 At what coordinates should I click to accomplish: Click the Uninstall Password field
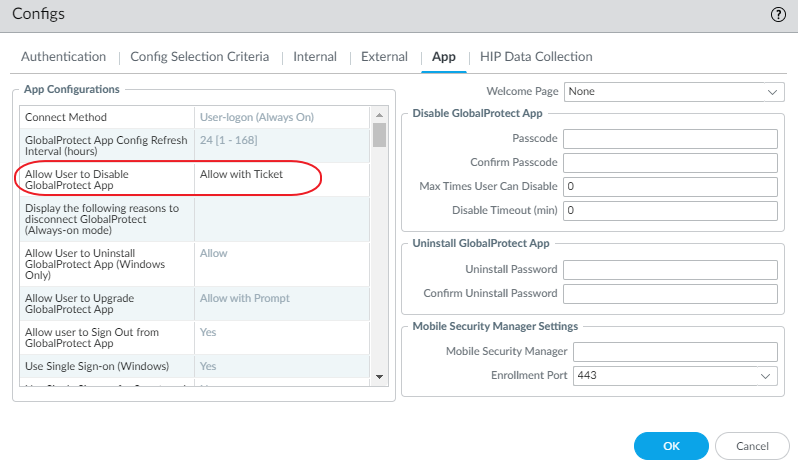coord(670,270)
